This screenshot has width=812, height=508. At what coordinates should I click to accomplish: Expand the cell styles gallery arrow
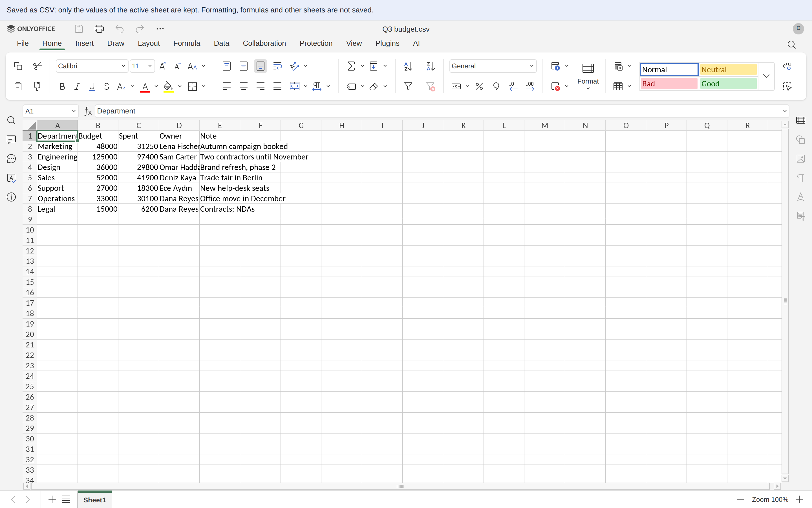pyautogui.click(x=766, y=76)
